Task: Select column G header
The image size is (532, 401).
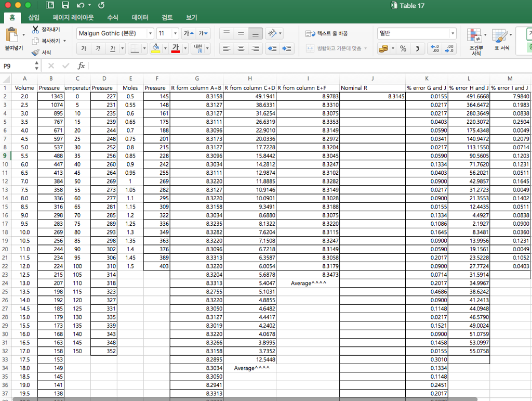Action: click(197, 79)
